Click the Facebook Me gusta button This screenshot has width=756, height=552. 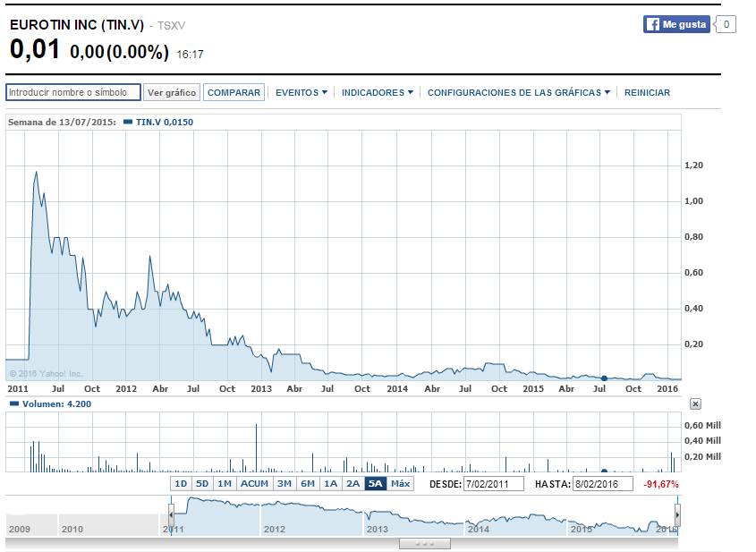point(676,24)
